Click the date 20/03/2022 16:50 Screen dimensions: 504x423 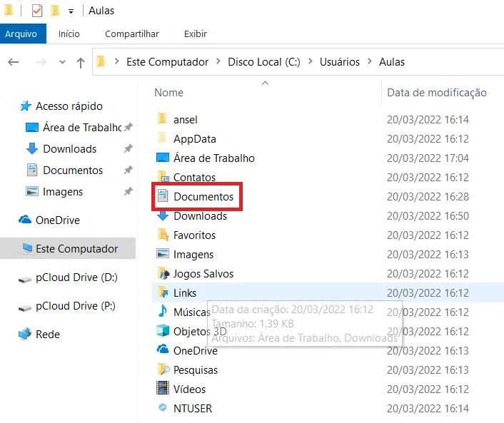(428, 216)
